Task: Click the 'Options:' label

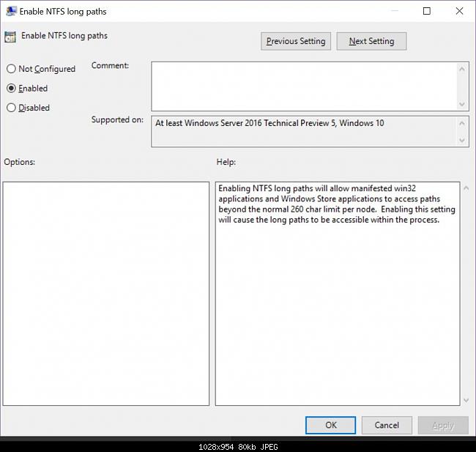Action: point(20,162)
